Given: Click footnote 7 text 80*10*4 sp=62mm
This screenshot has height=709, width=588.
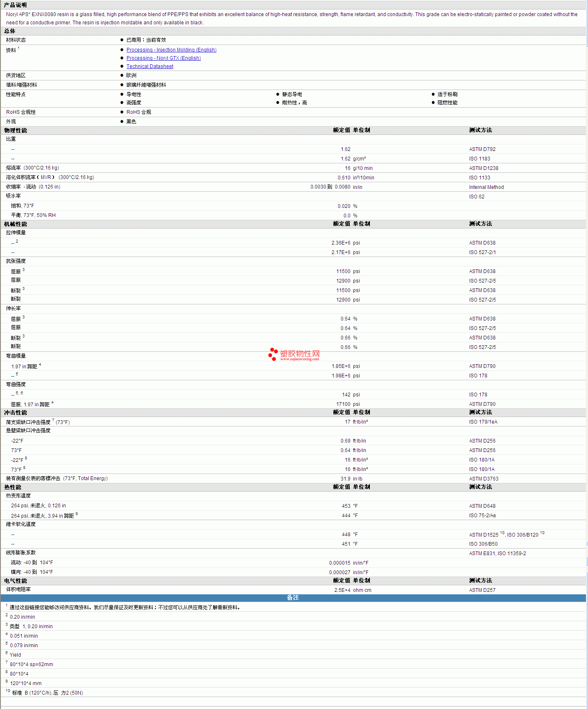Looking at the screenshot, I should (31, 664).
